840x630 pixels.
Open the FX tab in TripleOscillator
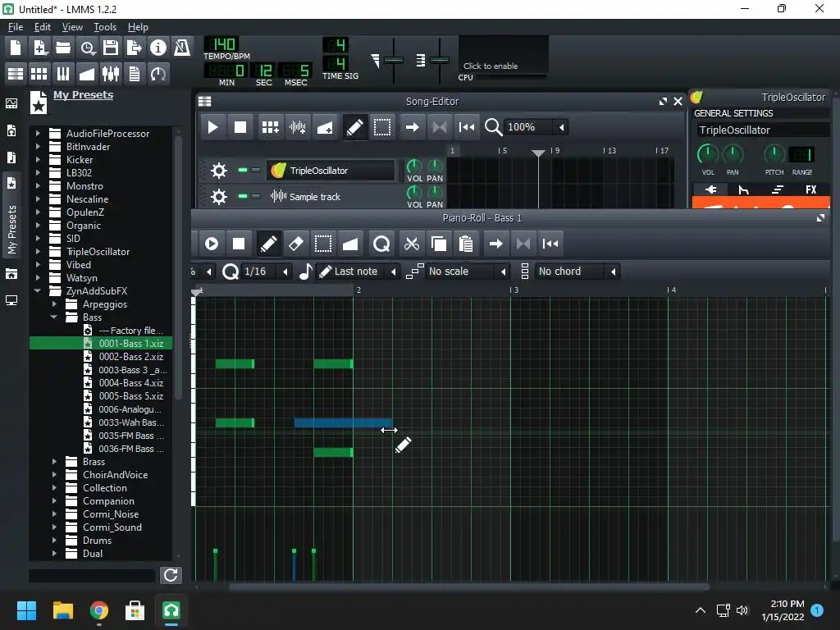point(810,189)
